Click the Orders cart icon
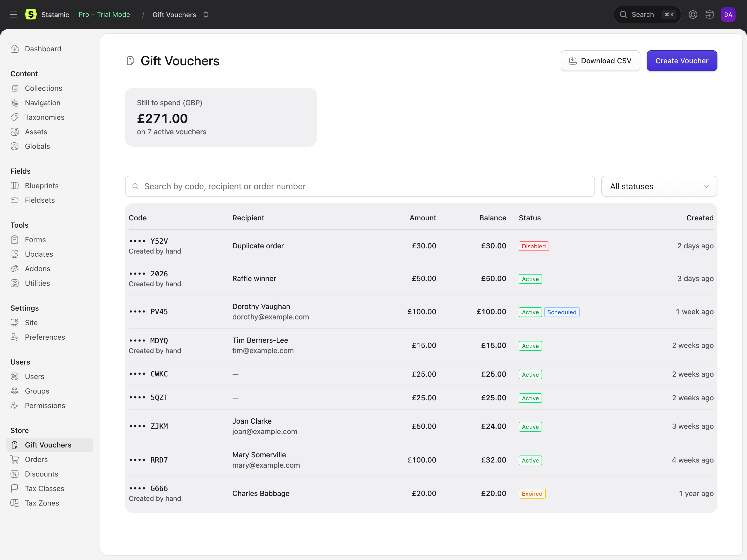This screenshot has width=747, height=560. [15, 459]
